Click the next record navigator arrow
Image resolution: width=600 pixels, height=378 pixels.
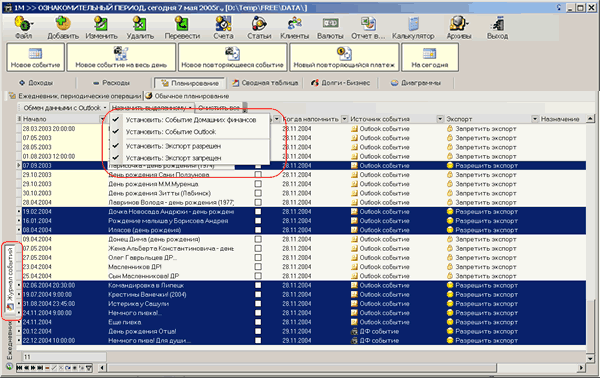(33, 368)
